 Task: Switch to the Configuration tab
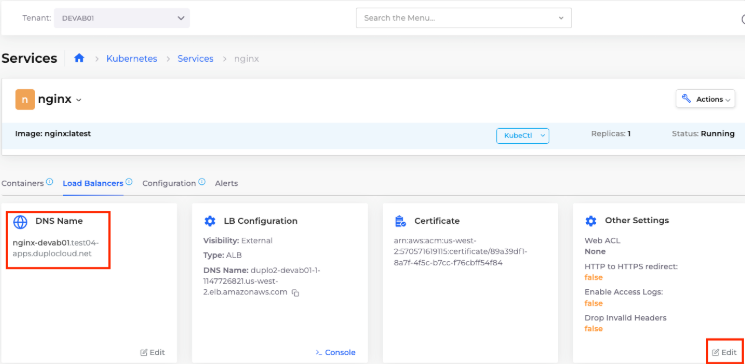pos(169,183)
